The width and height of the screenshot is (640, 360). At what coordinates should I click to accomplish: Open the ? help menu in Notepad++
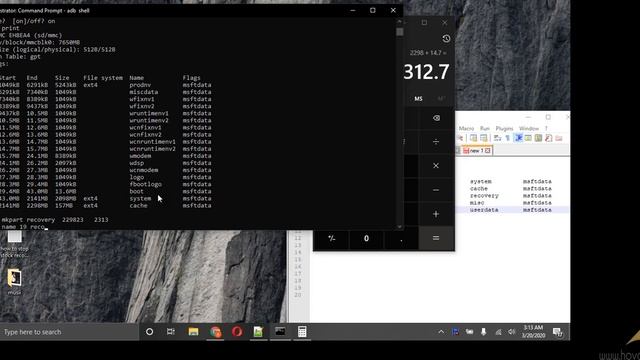(x=546, y=128)
